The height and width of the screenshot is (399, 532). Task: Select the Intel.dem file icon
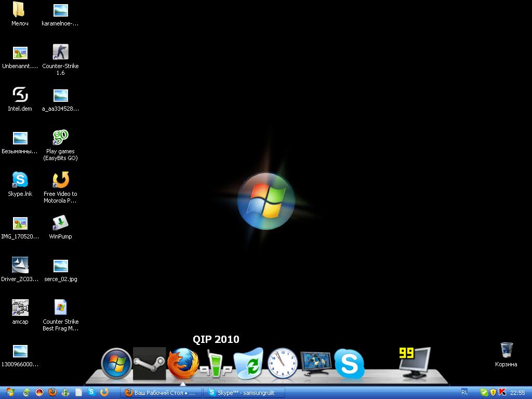click(20, 99)
